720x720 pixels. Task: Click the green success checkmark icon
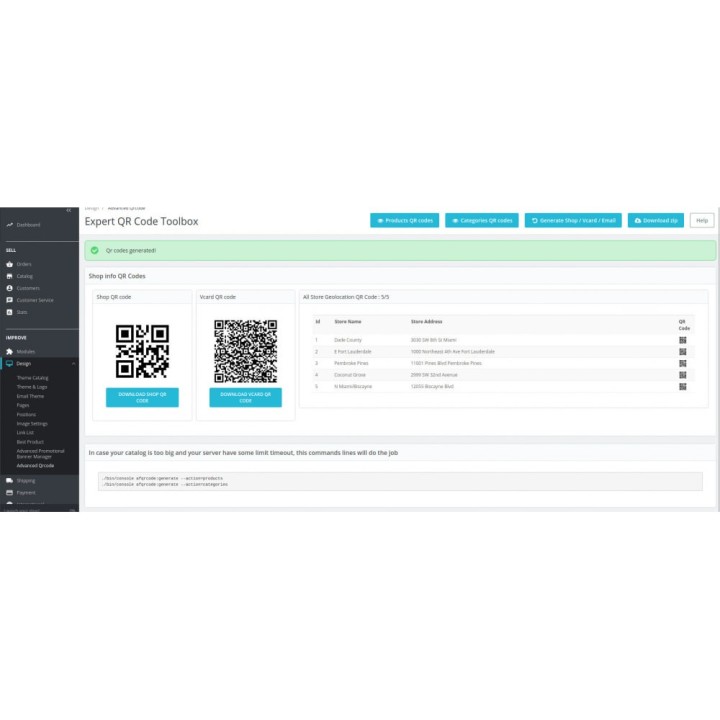pyautogui.click(x=95, y=251)
